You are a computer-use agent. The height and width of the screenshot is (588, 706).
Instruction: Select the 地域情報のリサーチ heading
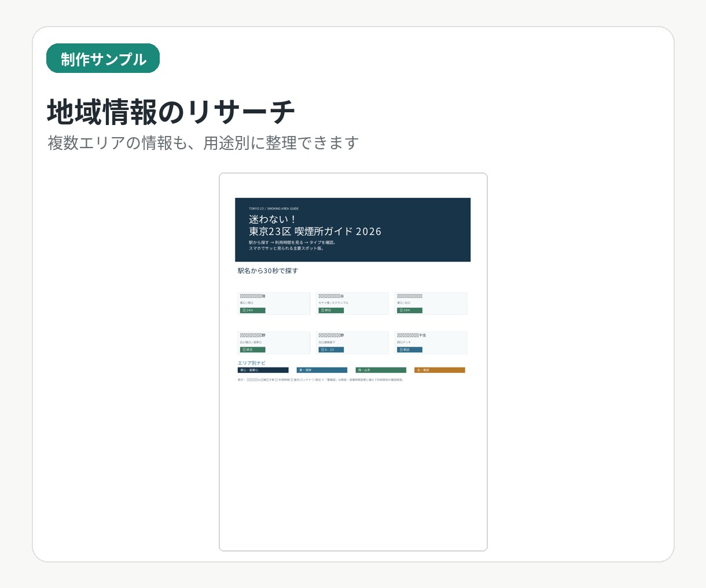[171, 112]
